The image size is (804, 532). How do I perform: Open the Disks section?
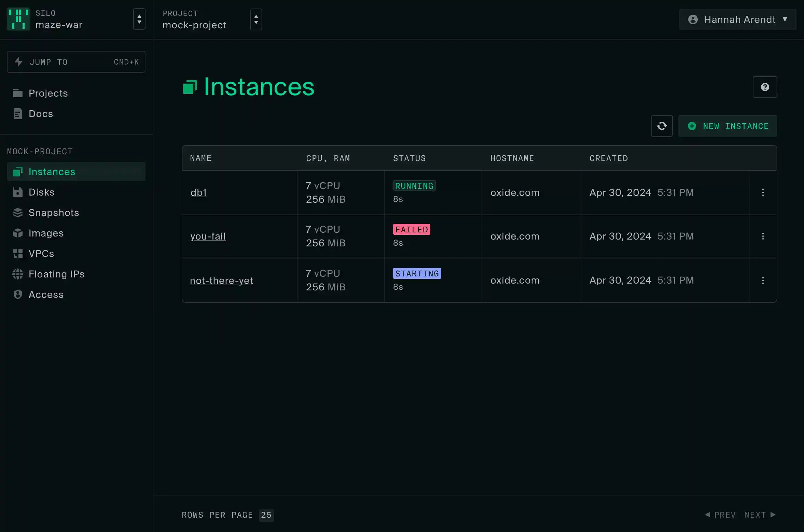(41, 192)
